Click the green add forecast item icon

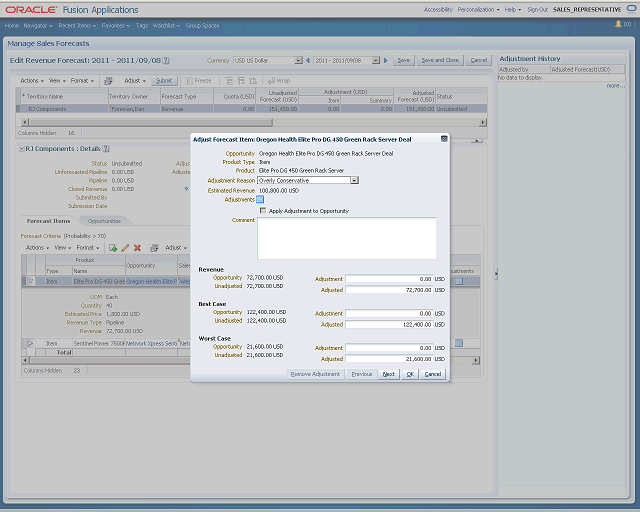(113, 248)
